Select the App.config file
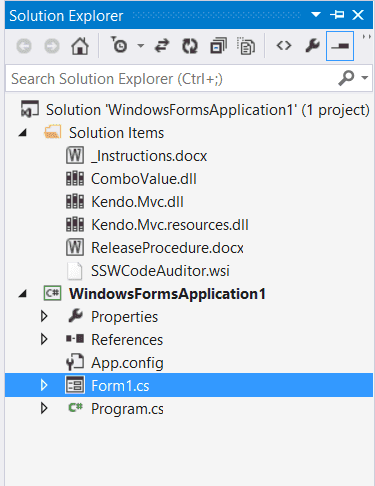Viewport: 375px width, 486px height. [x=127, y=363]
